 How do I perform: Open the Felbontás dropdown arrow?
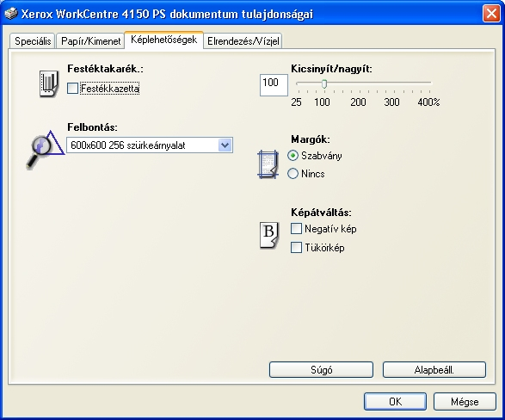coord(225,145)
